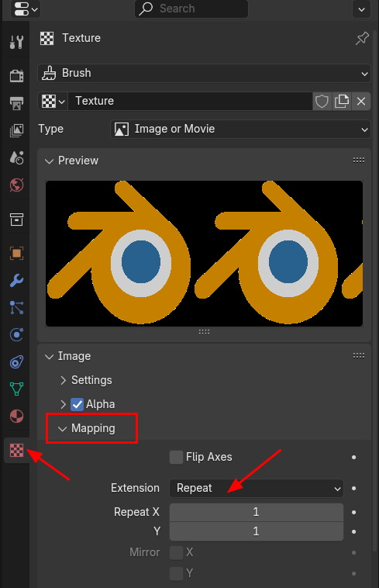Grab the Image panel drag handle
Screen dimensions: 379x588
click(x=359, y=355)
